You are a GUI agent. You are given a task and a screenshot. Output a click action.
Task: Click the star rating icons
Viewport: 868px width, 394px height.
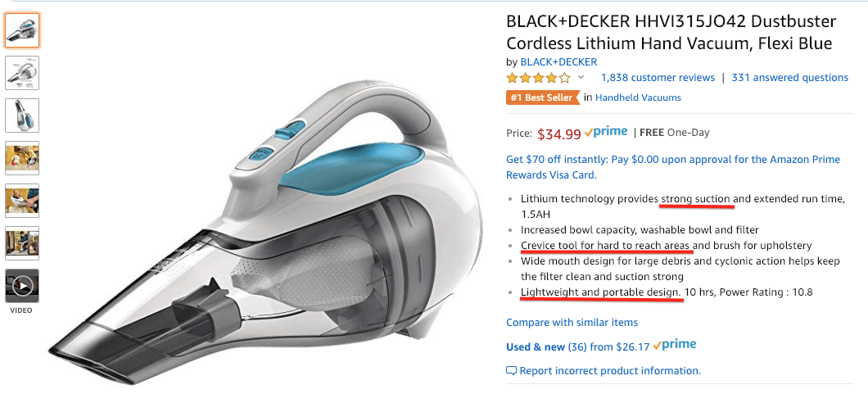coord(538,78)
